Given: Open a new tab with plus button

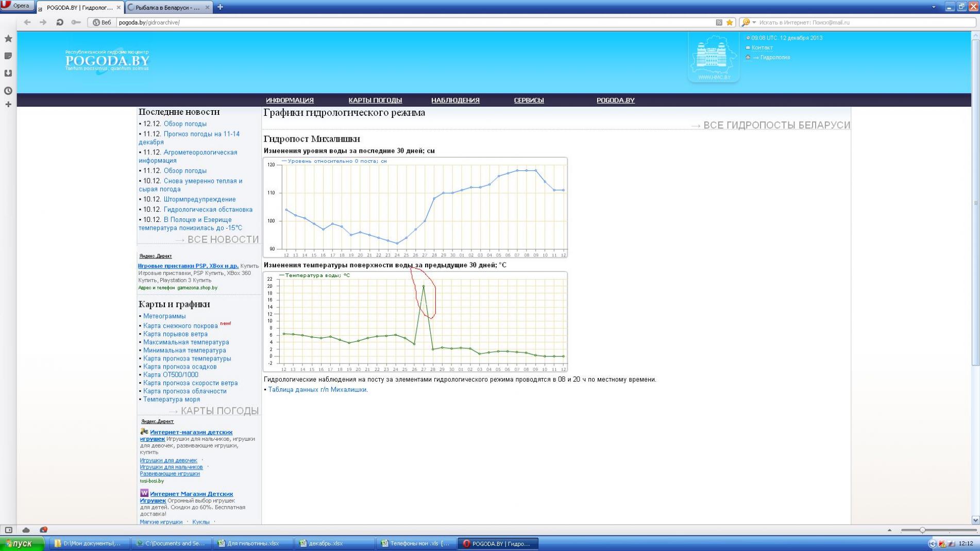Looking at the screenshot, I should [220, 7].
